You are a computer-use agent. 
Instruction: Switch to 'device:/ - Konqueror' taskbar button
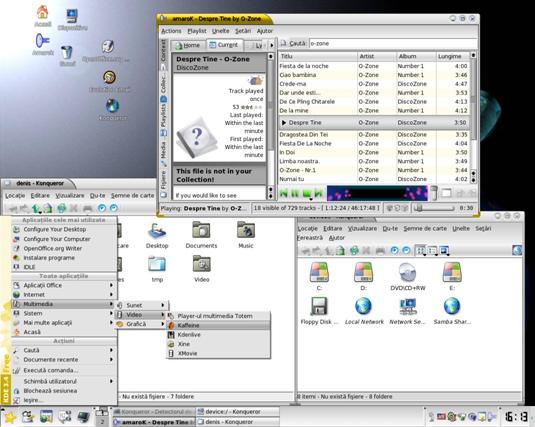237,412
